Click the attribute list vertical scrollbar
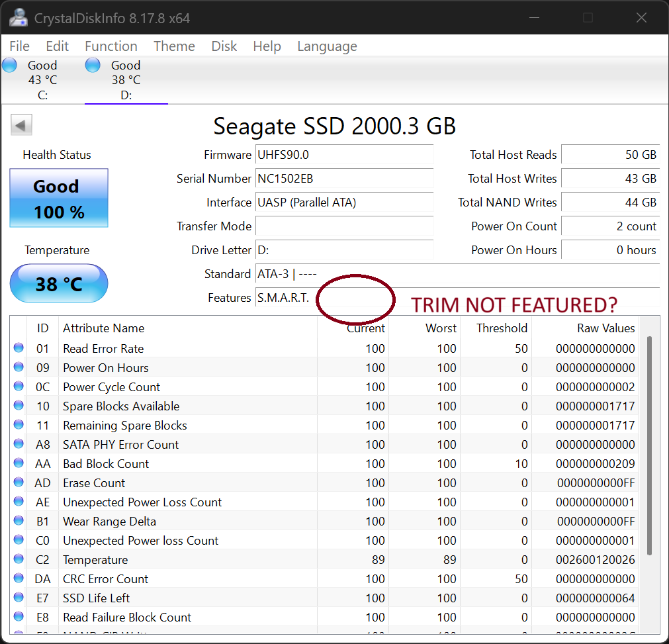 point(649,443)
